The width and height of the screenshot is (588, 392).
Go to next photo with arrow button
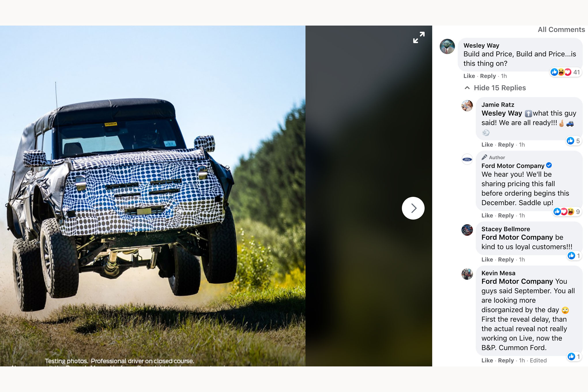coord(413,208)
